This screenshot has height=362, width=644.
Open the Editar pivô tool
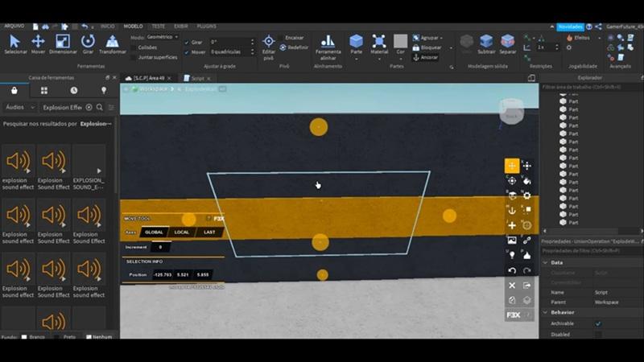click(x=269, y=45)
